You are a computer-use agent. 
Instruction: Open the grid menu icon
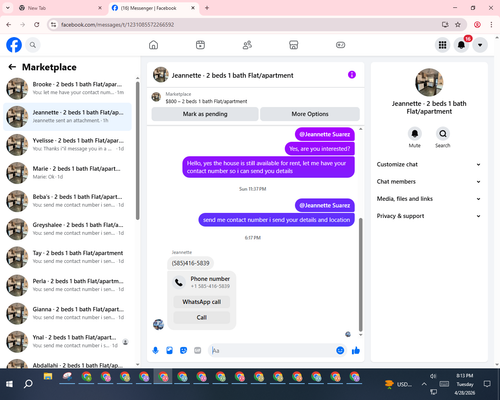442,45
